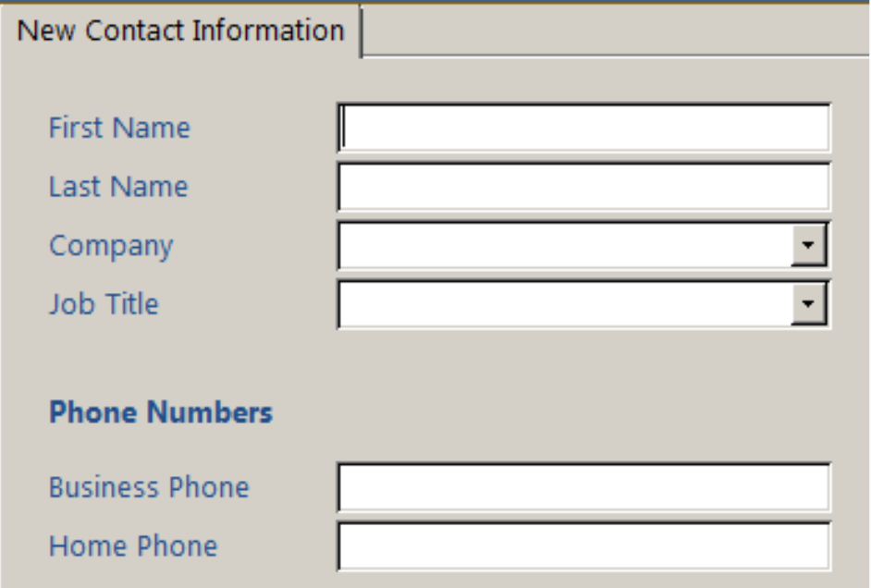Screen dimensions: 871x588
Task: Place cursor in Home Phone field
Action: click(584, 546)
